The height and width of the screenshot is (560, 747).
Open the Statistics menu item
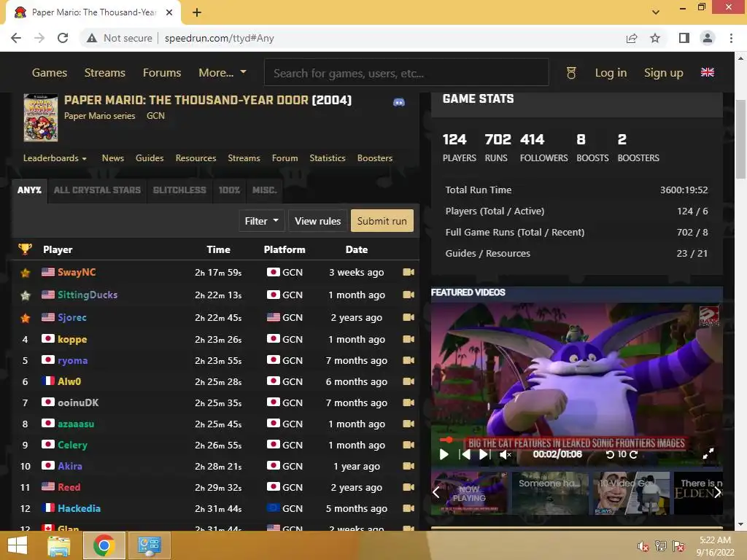(328, 158)
